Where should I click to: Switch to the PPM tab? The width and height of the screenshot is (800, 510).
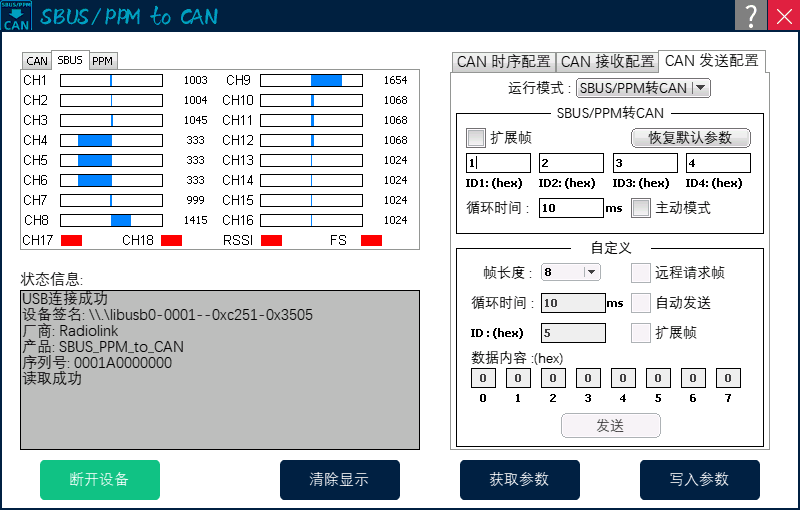103,61
